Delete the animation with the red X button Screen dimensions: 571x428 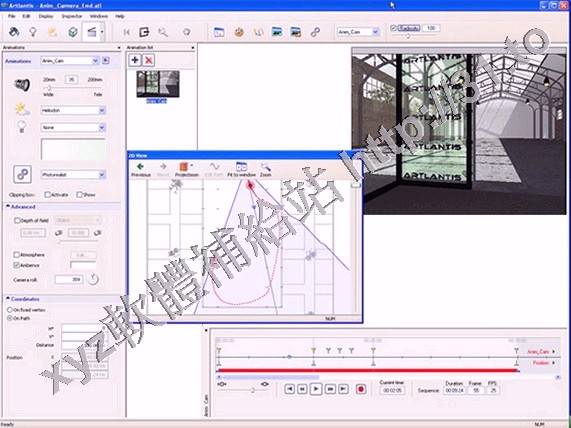coord(149,60)
